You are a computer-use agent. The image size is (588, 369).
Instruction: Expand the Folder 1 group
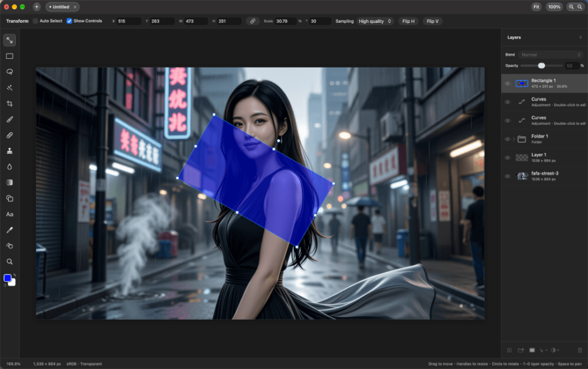pyautogui.click(x=514, y=139)
